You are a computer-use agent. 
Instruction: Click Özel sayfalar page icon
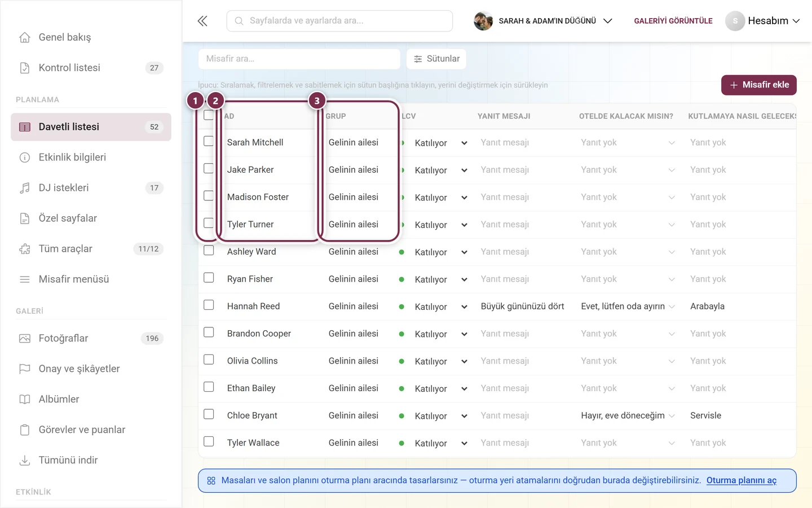tap(25, 218)
